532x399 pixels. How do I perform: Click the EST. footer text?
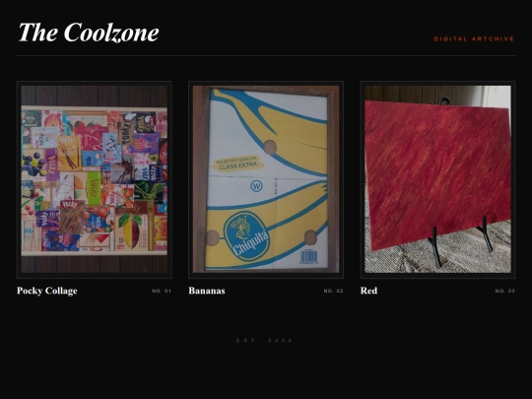pos(264,340)
